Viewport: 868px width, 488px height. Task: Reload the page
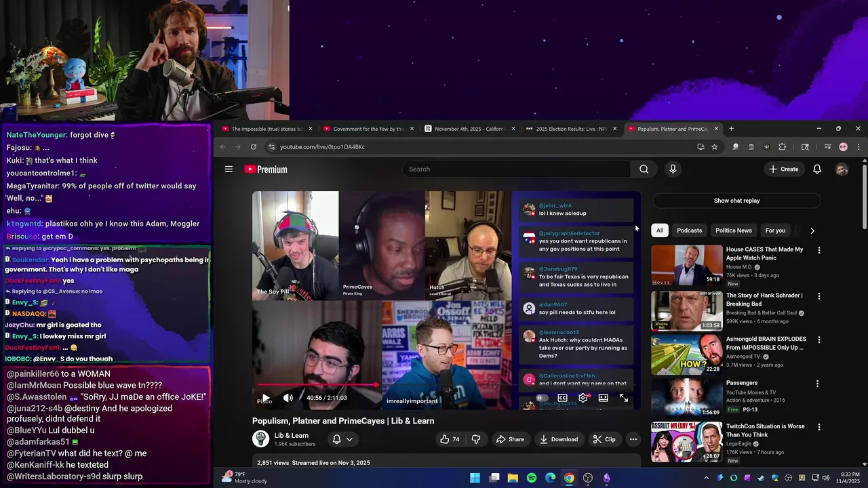point(254,147)
